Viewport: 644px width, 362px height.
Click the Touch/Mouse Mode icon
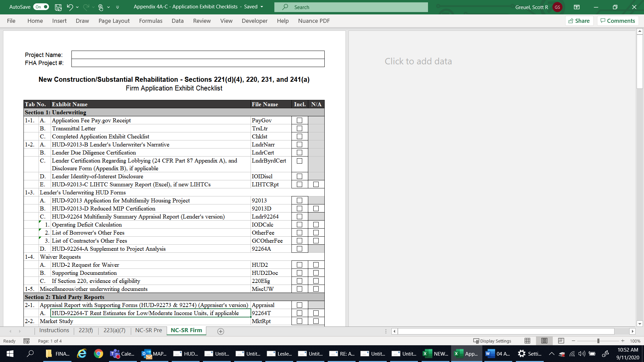(x=100, y=7)
